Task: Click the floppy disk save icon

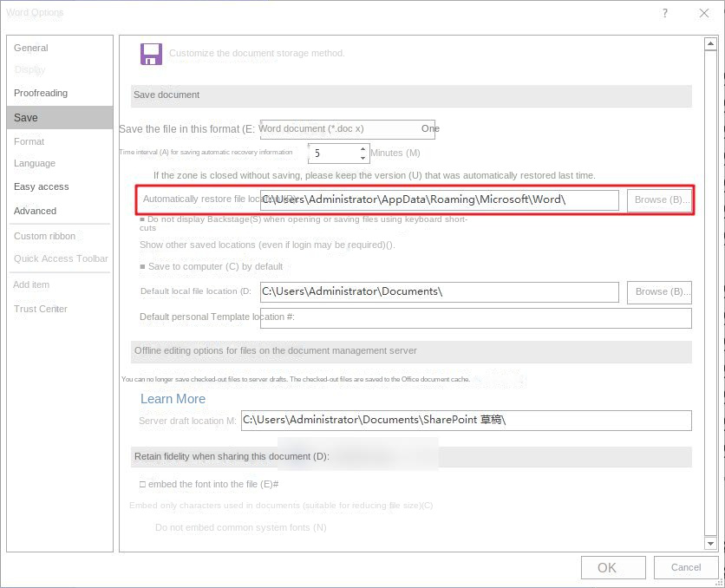Action: point(151,54)
